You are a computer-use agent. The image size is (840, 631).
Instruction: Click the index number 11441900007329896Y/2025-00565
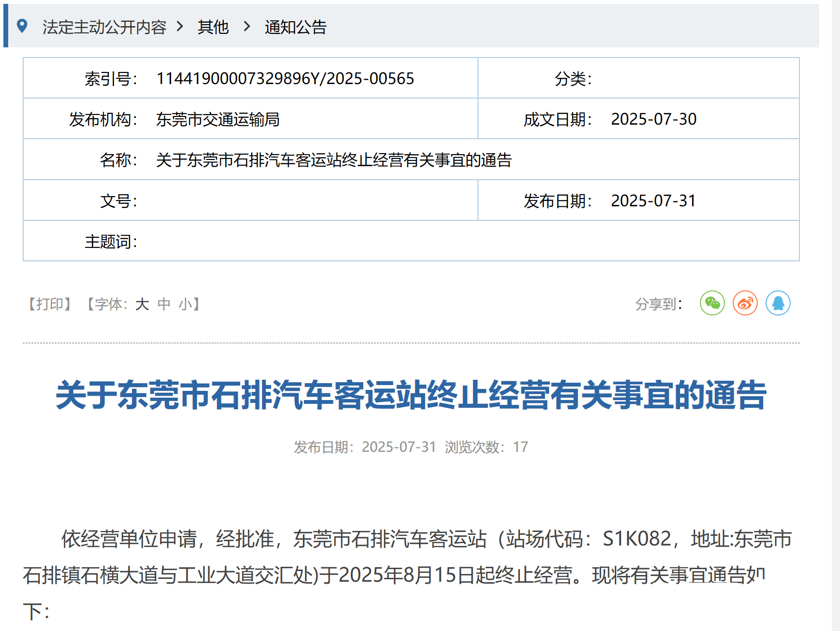coord(285,78)
